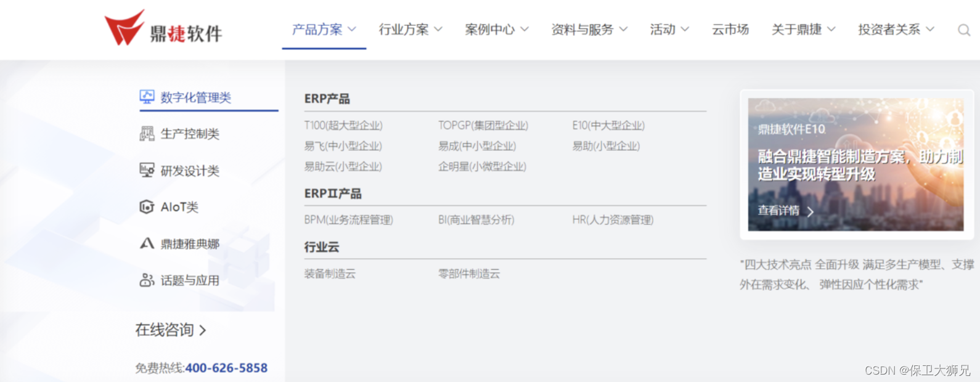Click the 生产控制类 factory icon
The image size is (980, 382).
click(147, 134)
